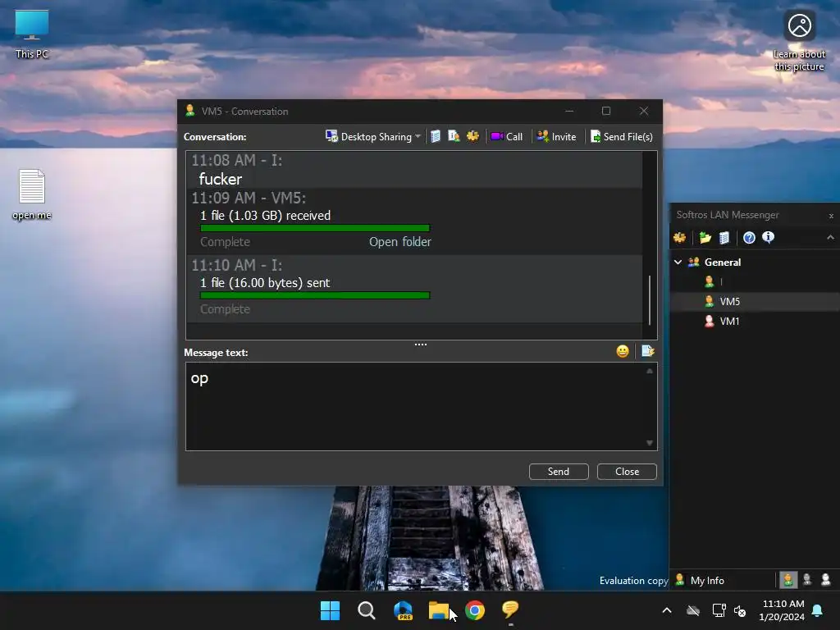This screenshot has height=630, width=840.
Task: Click Send File(s) in conversation toolbar
Action: (622, 137)
